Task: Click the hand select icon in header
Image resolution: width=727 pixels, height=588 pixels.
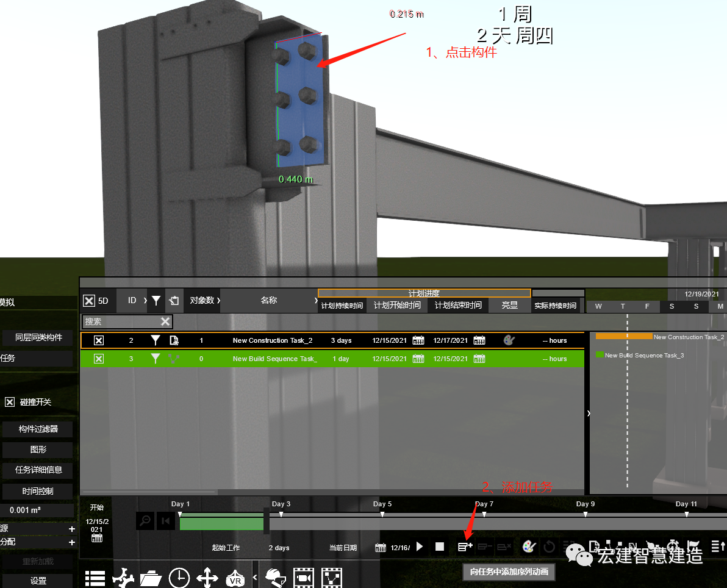Action: pyautogui.click(x=174, y=301)
